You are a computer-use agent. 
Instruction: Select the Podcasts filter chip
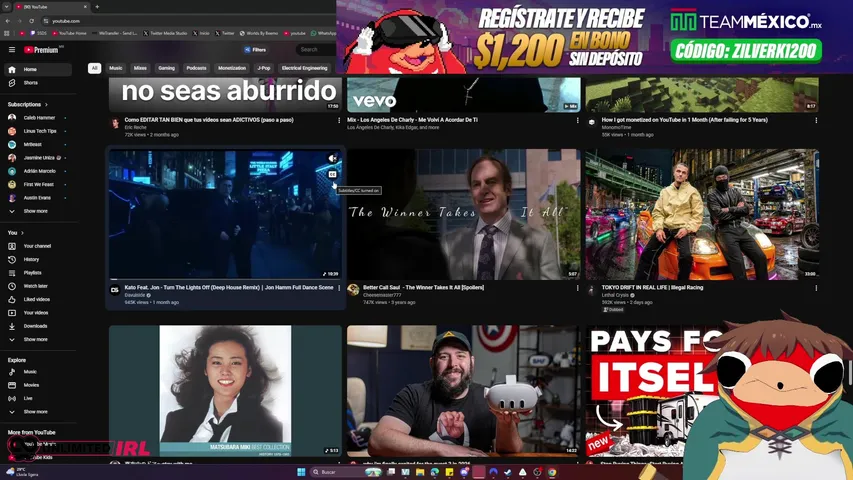pyautogui.click(x=196, y=68)
